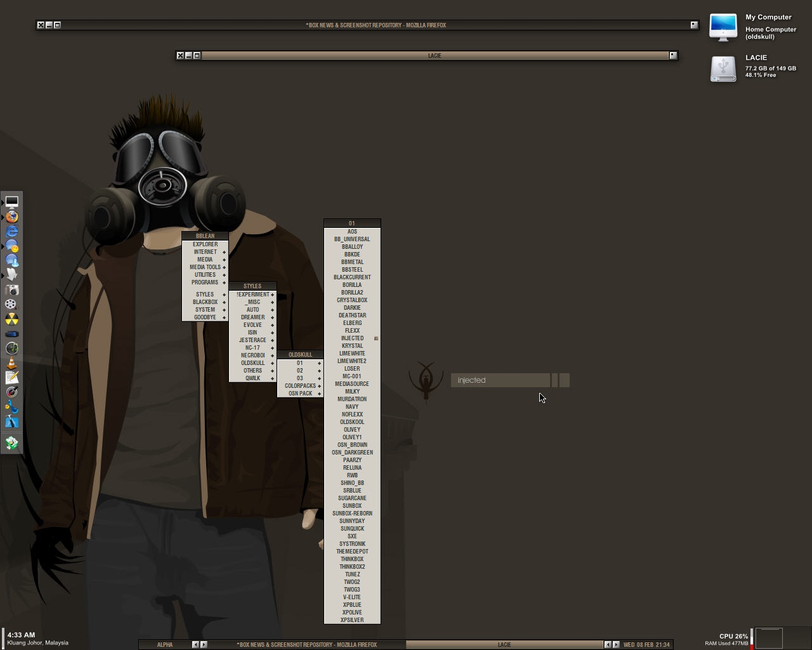Open the monitor icon in the left dock

click(x=11, y=202)
